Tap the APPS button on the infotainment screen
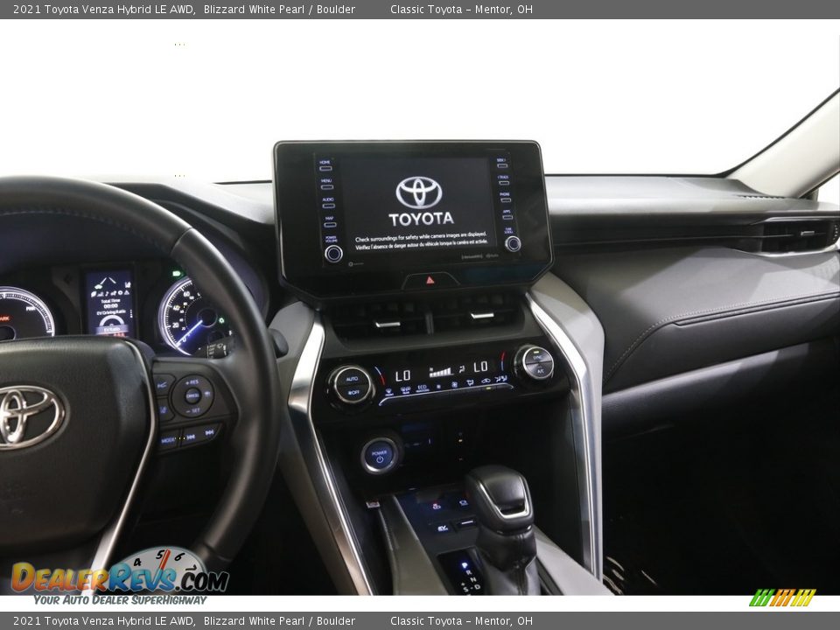This screenshot has height=630, width=840. click(x=507, y=214)
